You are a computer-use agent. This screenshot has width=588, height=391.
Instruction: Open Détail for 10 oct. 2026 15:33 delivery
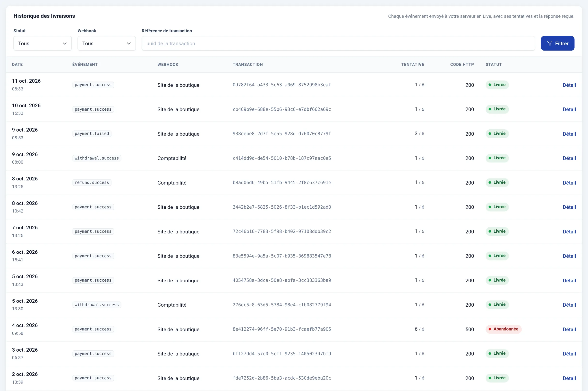tap(569, 109)
